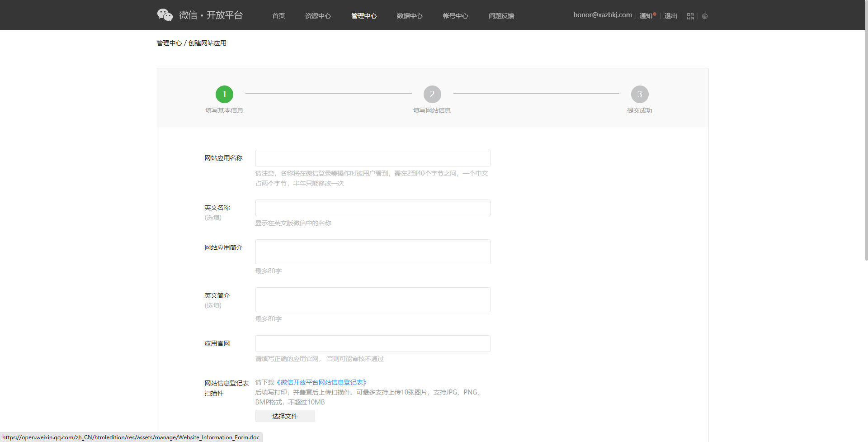868x442 pixels.
Task: Click 退出 to log out
Action: point(670,16)
